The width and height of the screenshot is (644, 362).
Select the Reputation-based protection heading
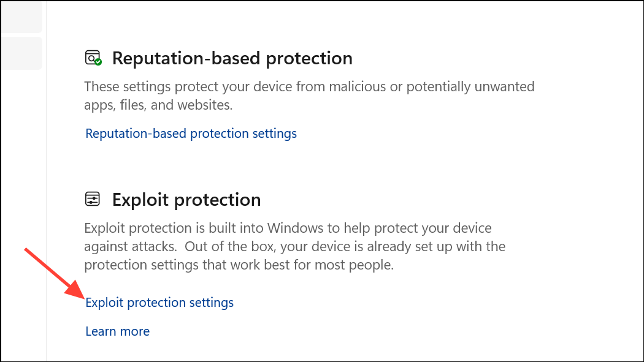click(232, 58)
